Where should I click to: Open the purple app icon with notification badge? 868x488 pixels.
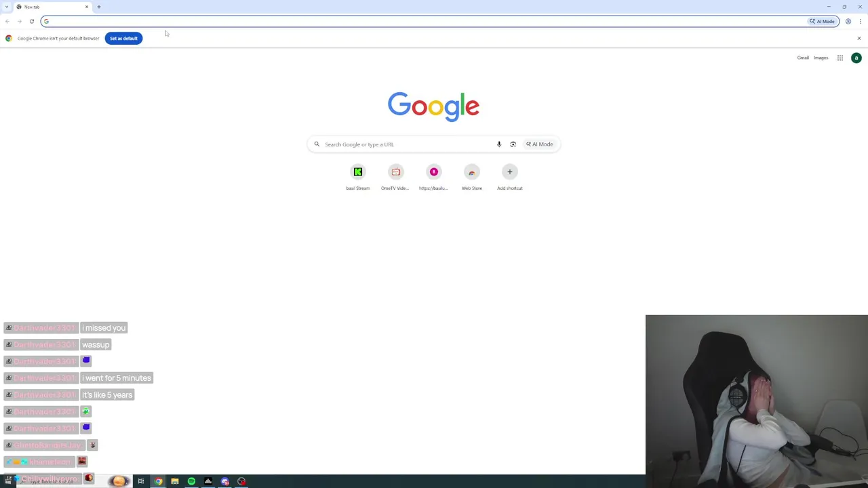(225, 481)
